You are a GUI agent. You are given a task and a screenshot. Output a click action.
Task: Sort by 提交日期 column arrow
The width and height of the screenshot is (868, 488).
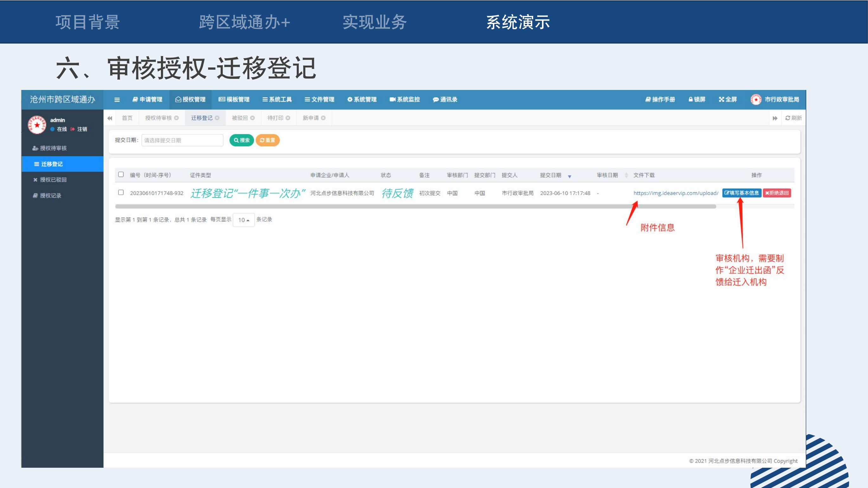pos(570,176)
